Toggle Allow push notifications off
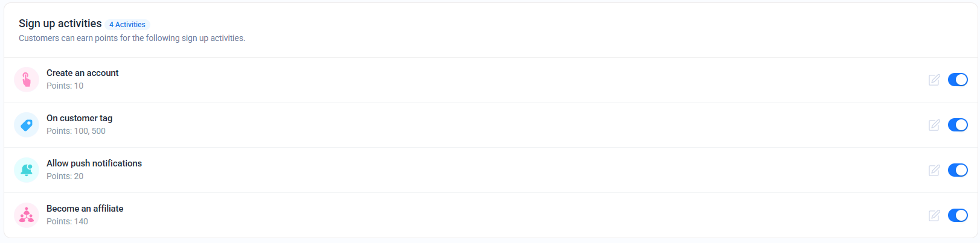This screenshot has width=980, height=243. click(958, 170)
